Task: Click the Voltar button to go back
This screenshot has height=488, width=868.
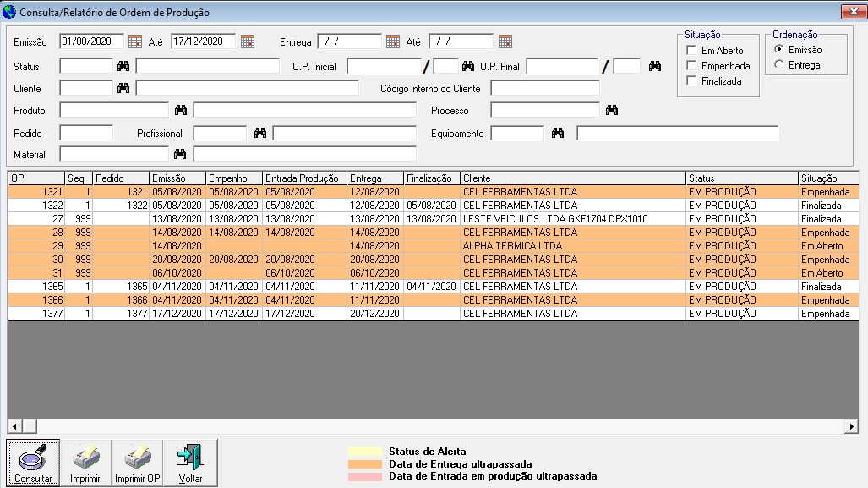Action: click(x=191, y=463)
